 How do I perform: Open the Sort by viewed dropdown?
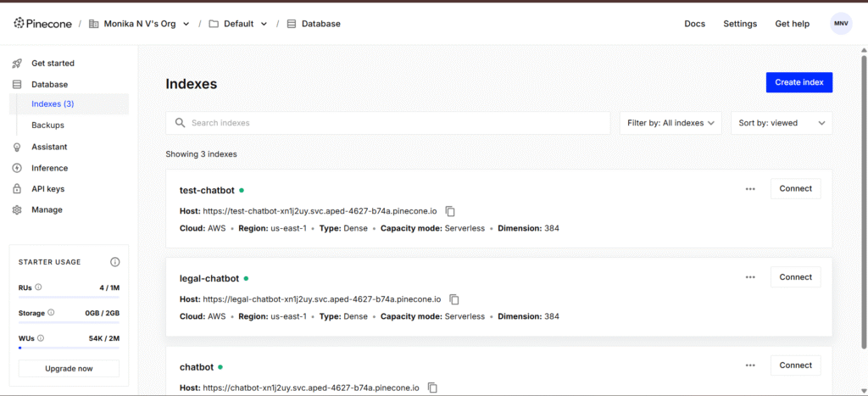[781, 123]
